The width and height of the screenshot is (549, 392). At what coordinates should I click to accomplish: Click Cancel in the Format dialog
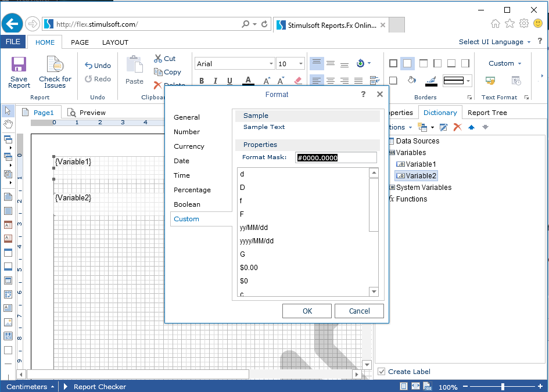pos(359,311)
